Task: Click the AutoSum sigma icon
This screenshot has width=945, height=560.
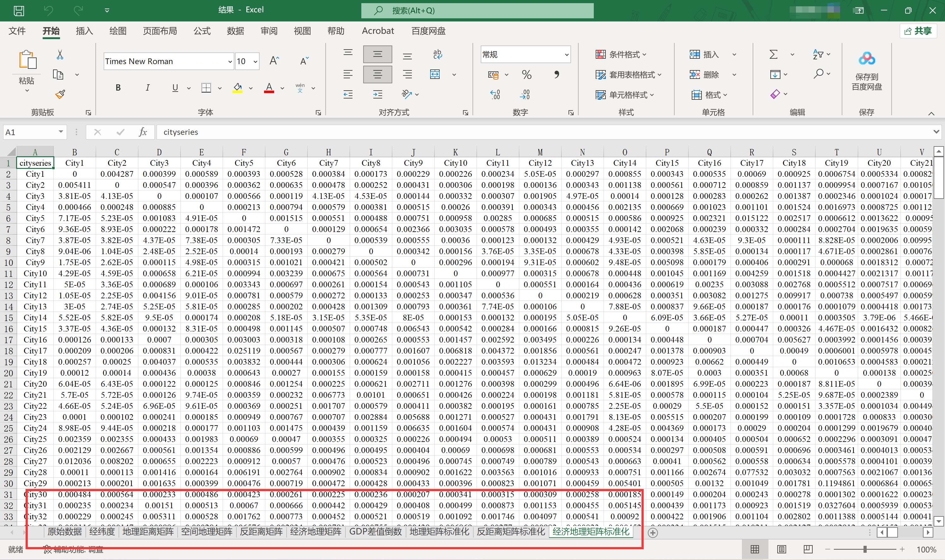Action: 773,54
